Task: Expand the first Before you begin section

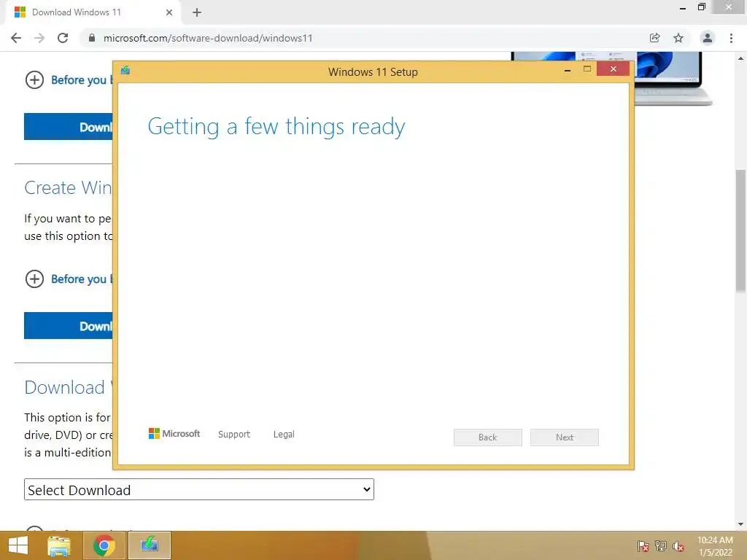Action: pos(34,80)
